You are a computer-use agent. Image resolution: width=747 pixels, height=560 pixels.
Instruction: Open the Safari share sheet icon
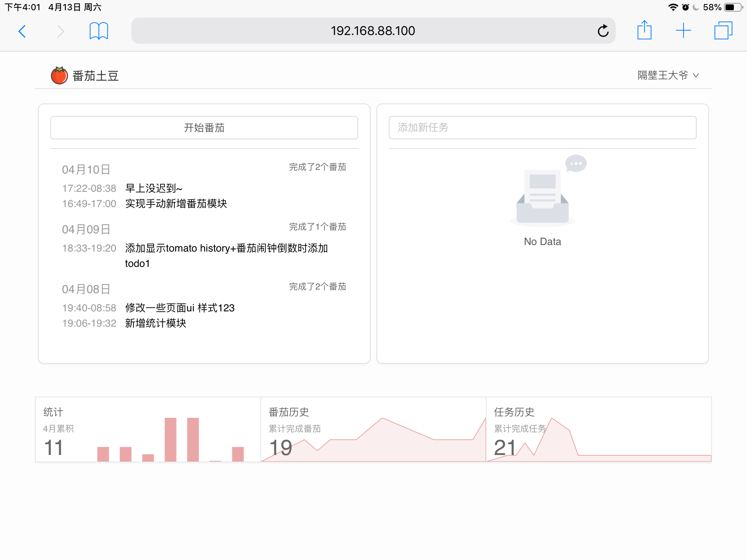(x=644, y=30)
